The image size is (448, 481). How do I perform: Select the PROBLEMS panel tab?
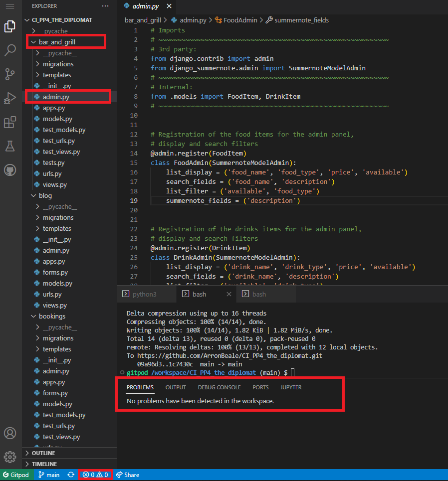tap(140, 387)
